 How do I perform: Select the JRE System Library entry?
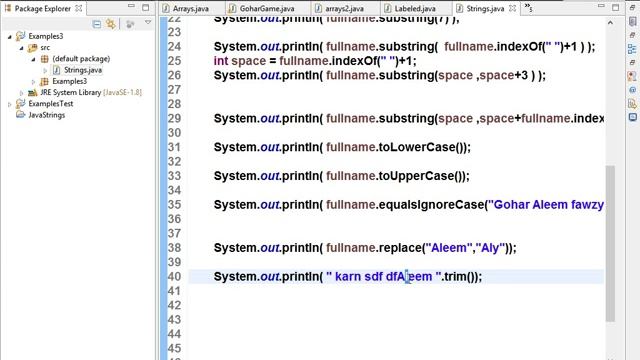click(91, 93)
